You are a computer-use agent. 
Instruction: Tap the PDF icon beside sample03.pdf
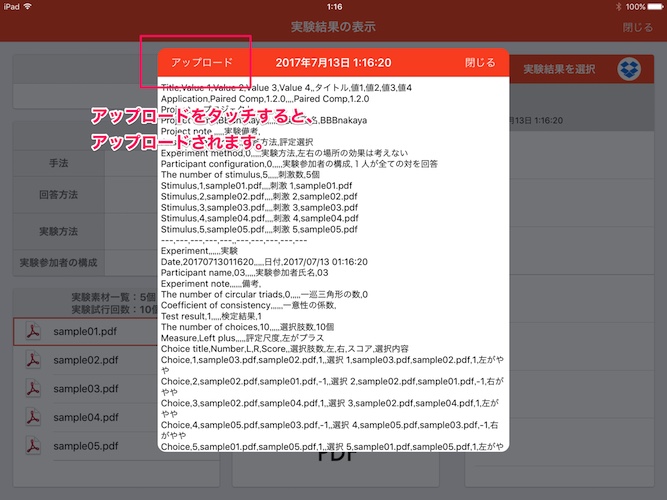pyautogui.click(x=33, y=388)
